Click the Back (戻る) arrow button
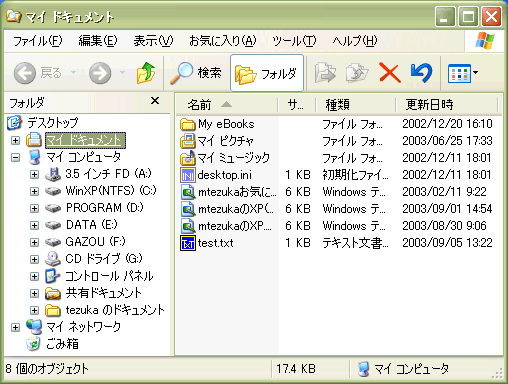 [x=24, y=72]
